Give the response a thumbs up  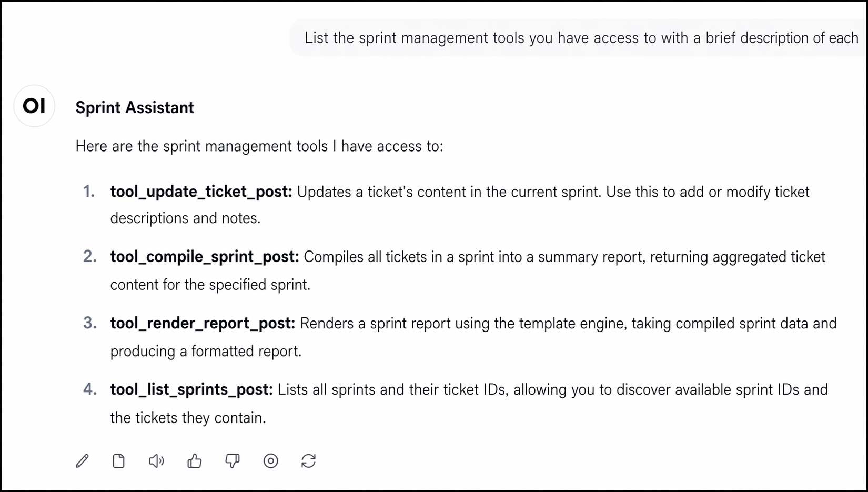tap(194, 461)
